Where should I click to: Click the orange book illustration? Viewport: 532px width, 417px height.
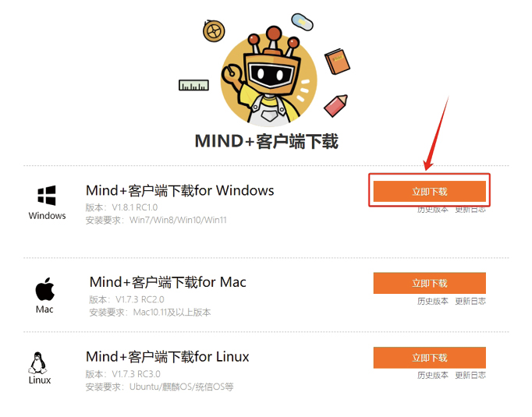click(337, 62)
